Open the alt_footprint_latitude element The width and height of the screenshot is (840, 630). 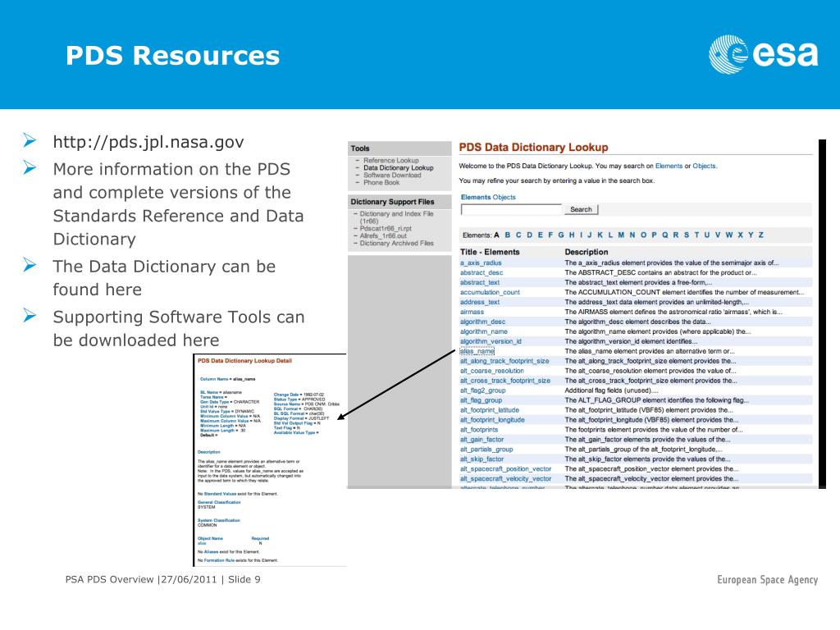click(489, 410)
